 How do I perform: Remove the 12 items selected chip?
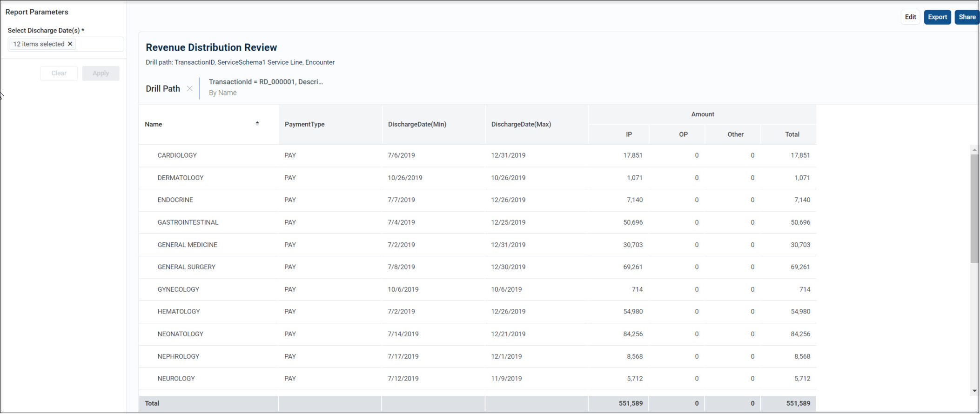coord(70,44)
